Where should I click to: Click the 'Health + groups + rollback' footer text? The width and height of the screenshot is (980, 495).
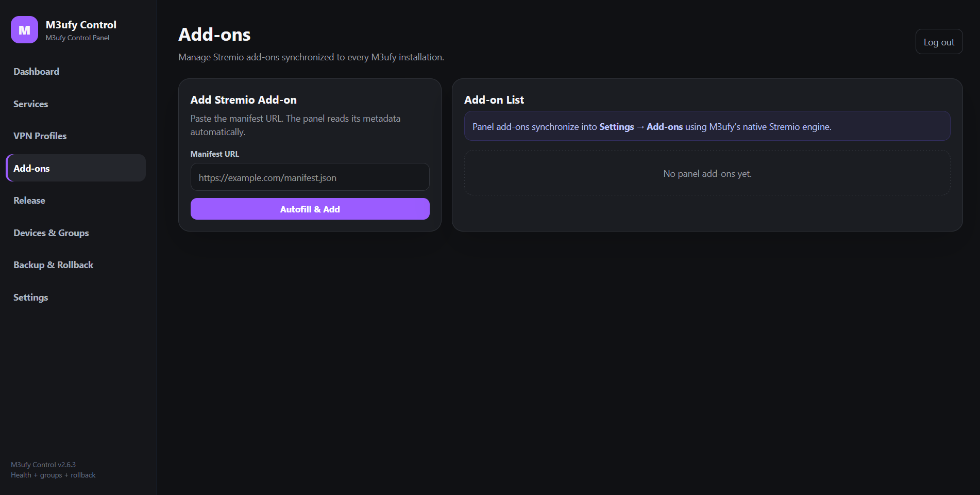coord(53,475)
